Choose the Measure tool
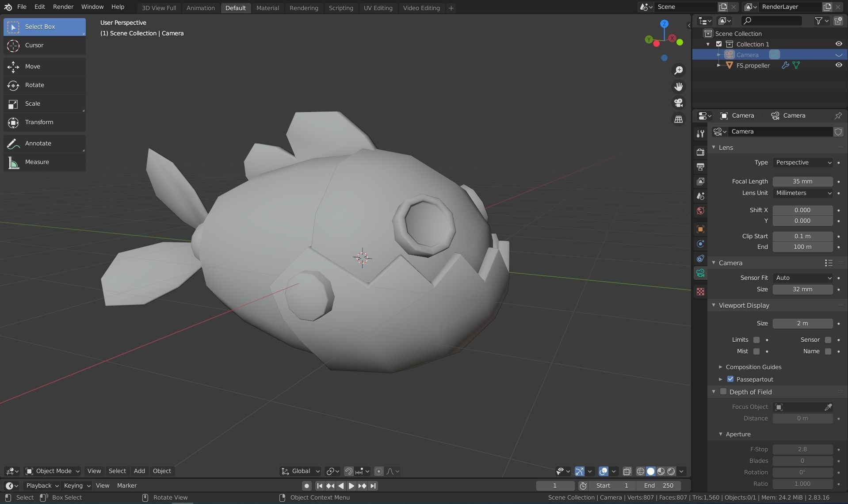 [44, 162]
